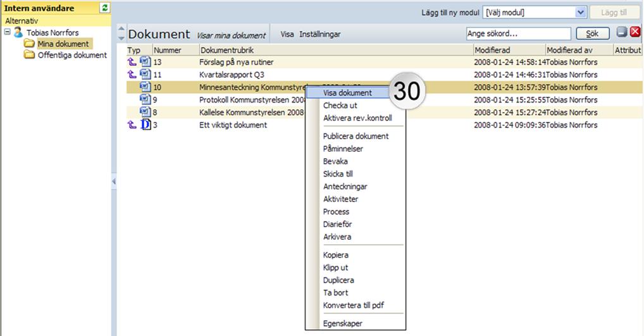Click the Offentliga dokument folder icon
This screenshot has width=644, height=336.
click(29, 54)
